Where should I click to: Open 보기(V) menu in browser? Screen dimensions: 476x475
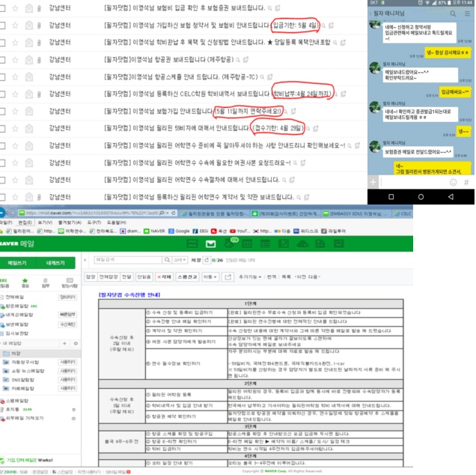coord(45,223)
